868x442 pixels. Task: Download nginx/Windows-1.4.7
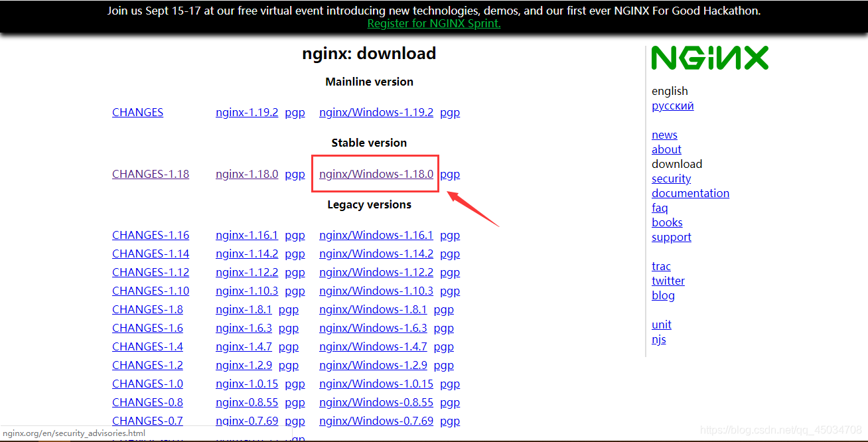coord(373,346)
